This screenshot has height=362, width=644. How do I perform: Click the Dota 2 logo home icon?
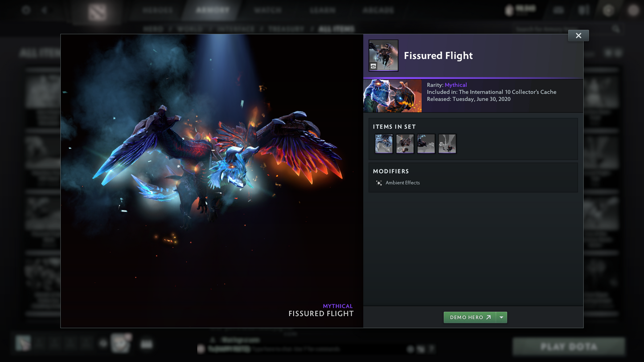pos(97,12)
